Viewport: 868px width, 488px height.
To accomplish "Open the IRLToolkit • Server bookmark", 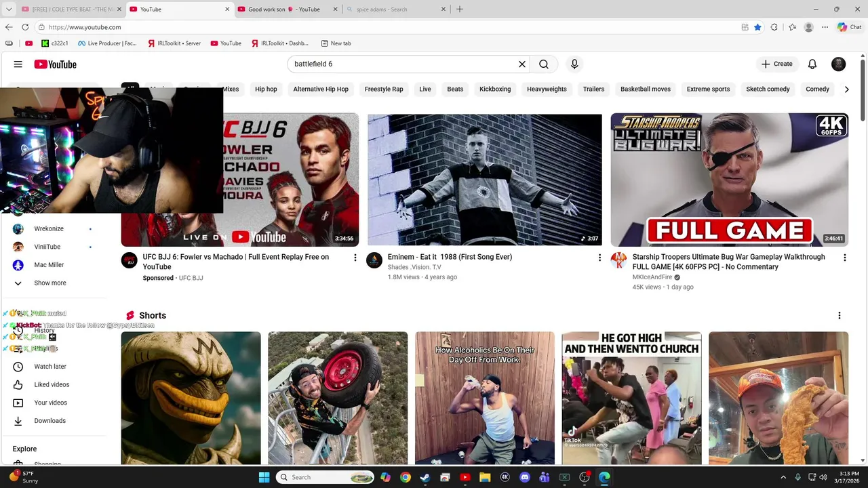I will [174, 43].
